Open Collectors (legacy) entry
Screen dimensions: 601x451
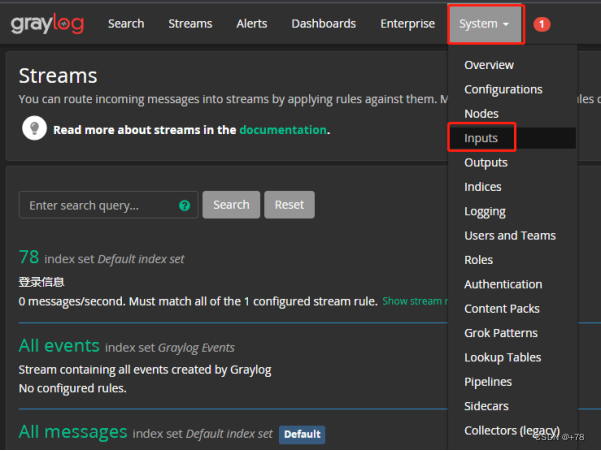(x=512, y=431)
